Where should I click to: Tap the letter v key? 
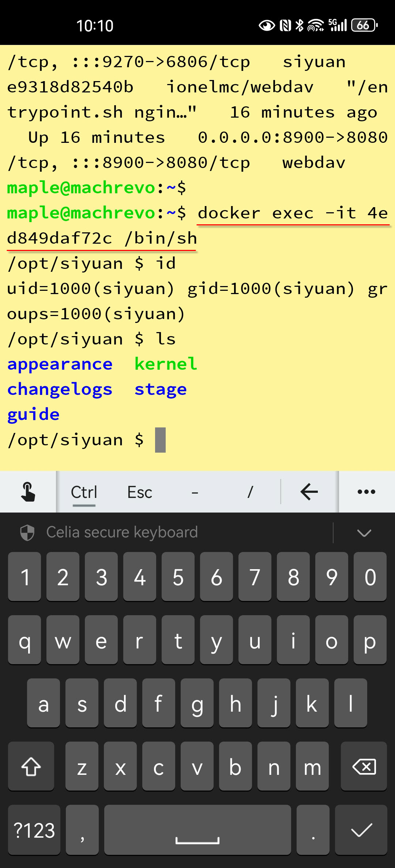click(x=197, y=766)
